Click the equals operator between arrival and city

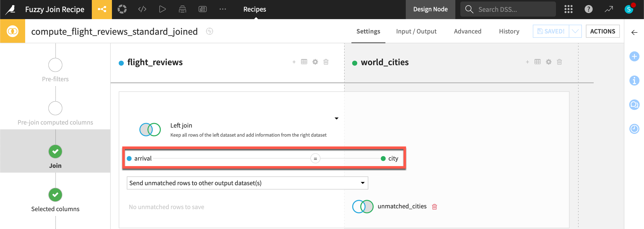pos(316,158)
